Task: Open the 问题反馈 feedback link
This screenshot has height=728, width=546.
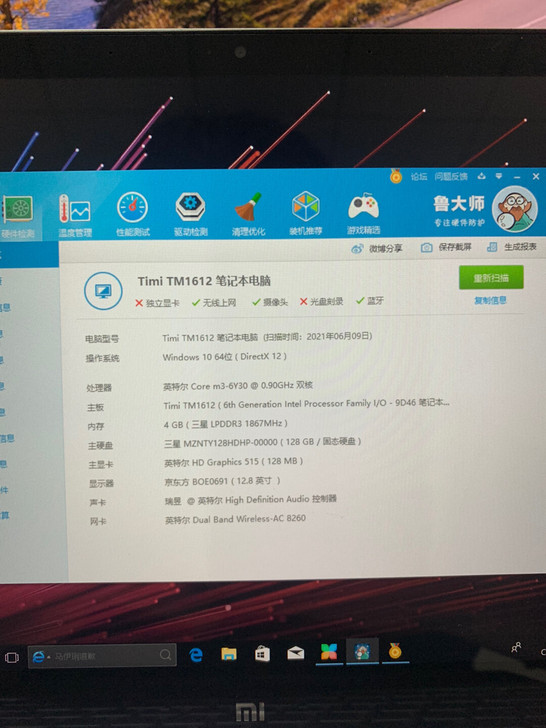Action: (x=451, y=176)
